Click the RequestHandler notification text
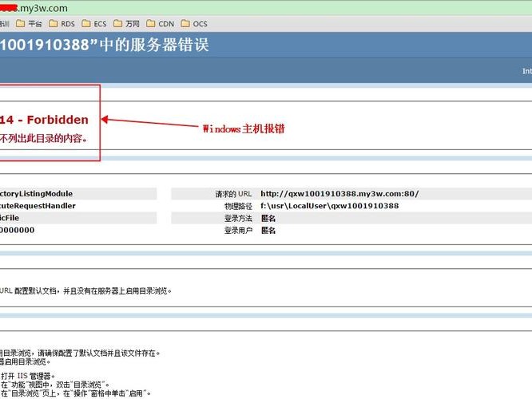This screenshot has width=532, height=399. click(x=38, y=206)
